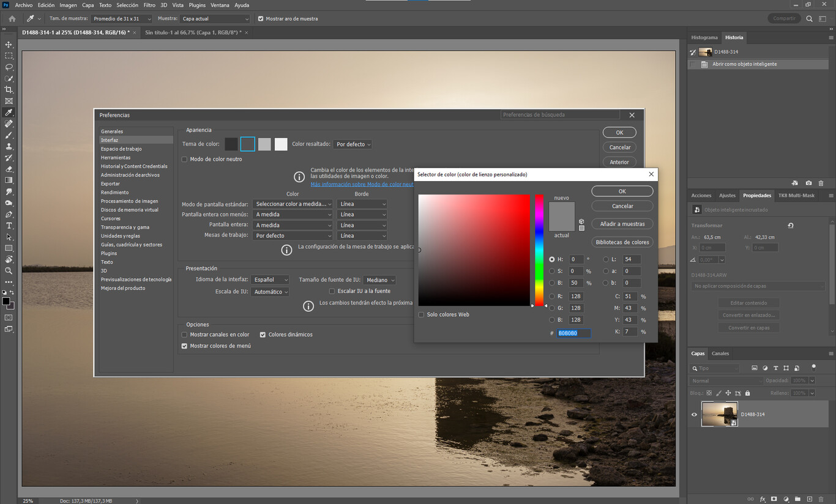The width and height of the screenshot is (836, 504).
Task: Click the Bibliotecas de colores button
Action: pos(622,242)
